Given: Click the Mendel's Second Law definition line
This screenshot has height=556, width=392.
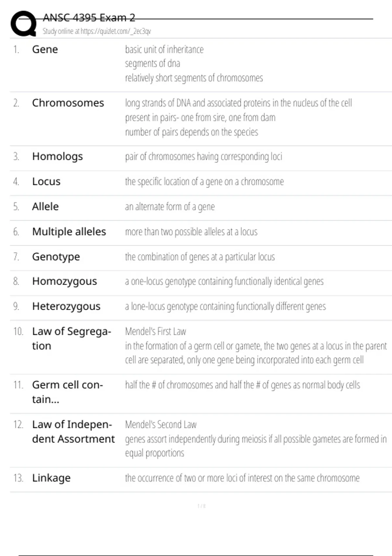Looking at the screenshot, I should [161, 425].
